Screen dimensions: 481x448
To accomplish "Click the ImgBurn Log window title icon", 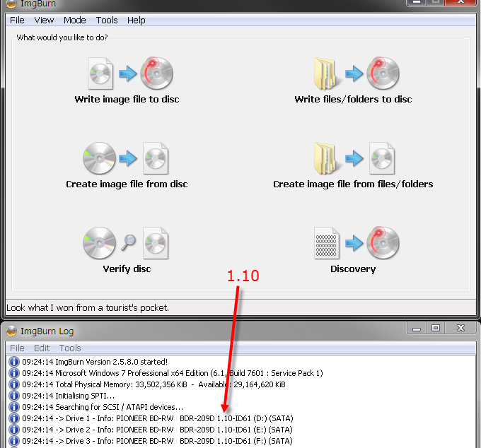I will pos(12,331).
